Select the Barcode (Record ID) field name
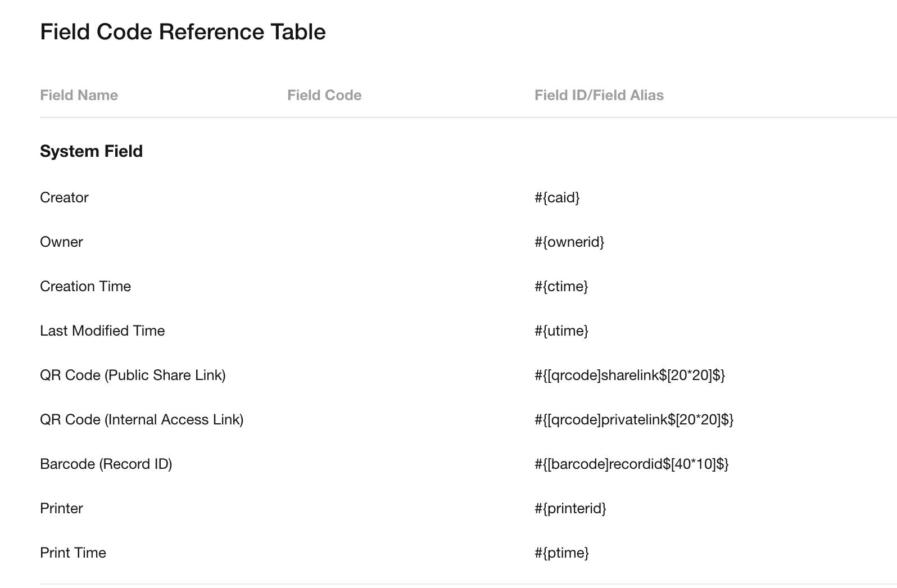897x588 pixels. click(x=106, y=464)
